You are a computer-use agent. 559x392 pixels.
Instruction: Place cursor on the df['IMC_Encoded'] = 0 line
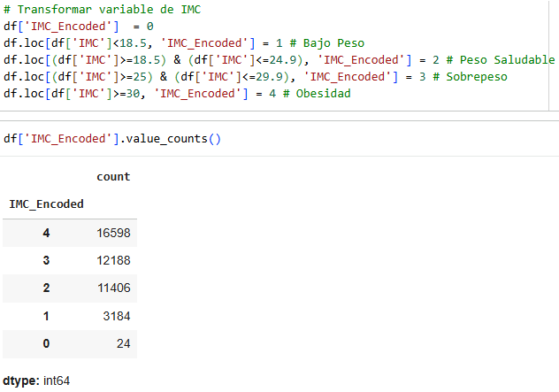click(x=79, y=27)
